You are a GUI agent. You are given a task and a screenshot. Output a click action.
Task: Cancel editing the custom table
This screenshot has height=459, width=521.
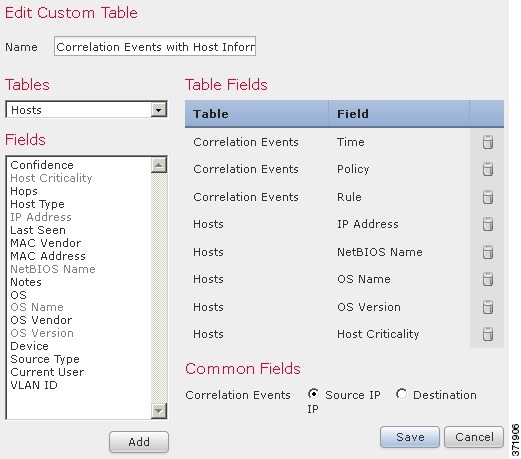[474, 437]
